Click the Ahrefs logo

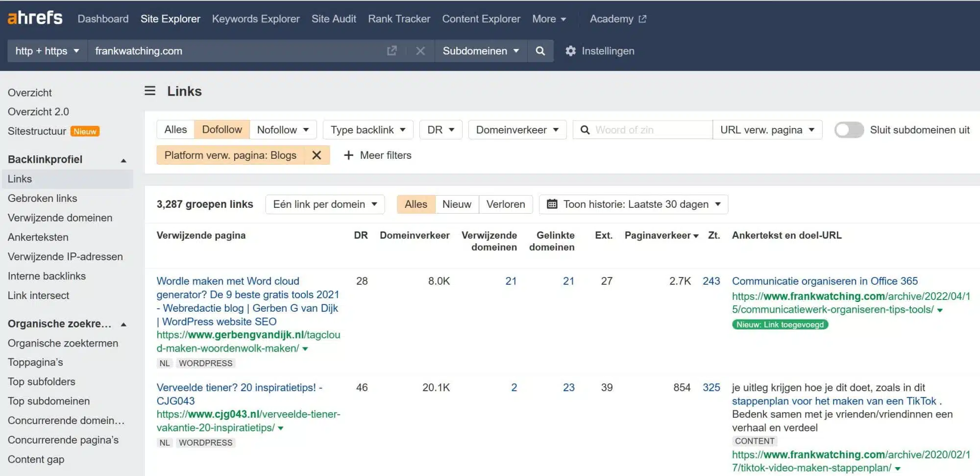(35, 18)
